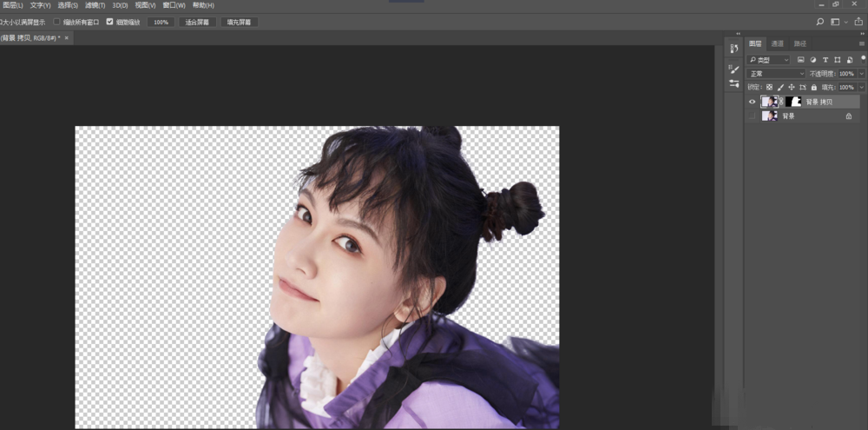This screenshot has width=868, height=430.
Task: Open the 正常 blend mode dropdown
Action: coord(776,74)
